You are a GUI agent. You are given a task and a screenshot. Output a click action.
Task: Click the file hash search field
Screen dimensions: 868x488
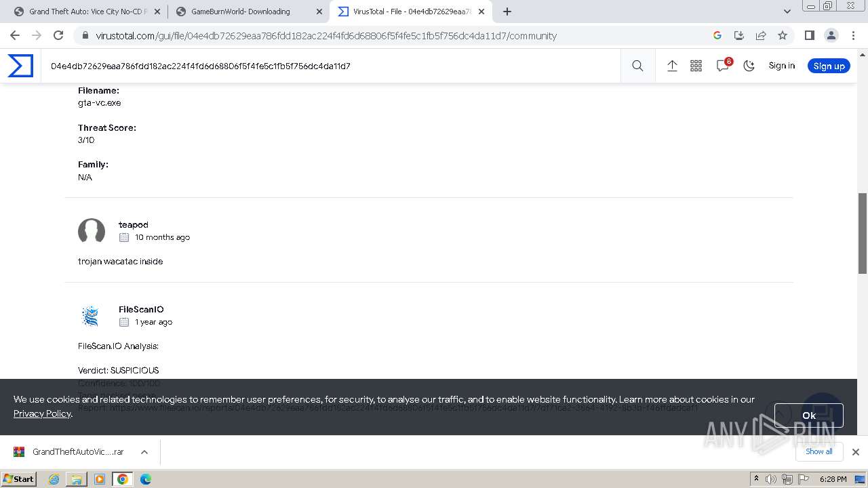click(332, 66)
